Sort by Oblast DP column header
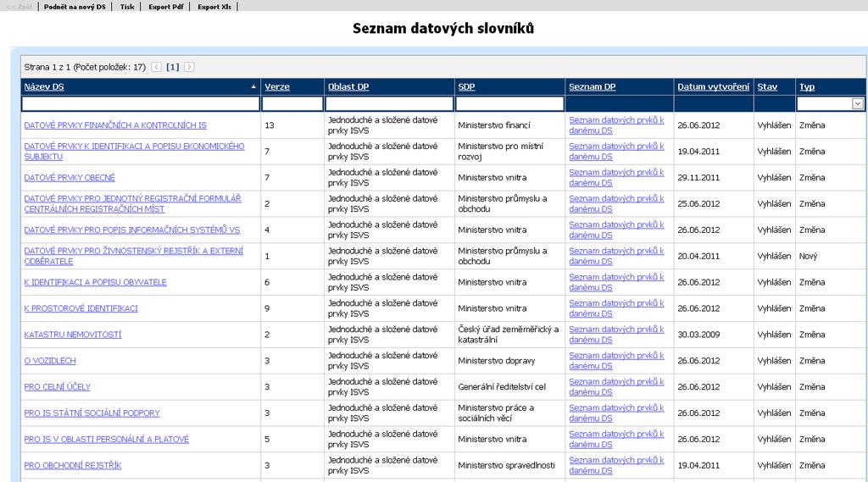Image resolution: width=868 pixels, height=482 pixels. [348, 87]
